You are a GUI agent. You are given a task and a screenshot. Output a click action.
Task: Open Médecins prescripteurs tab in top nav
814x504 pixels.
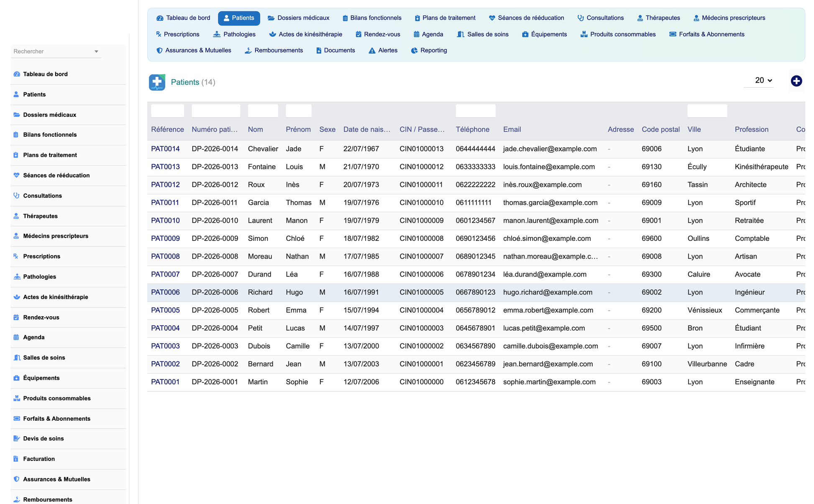(729, 18)
